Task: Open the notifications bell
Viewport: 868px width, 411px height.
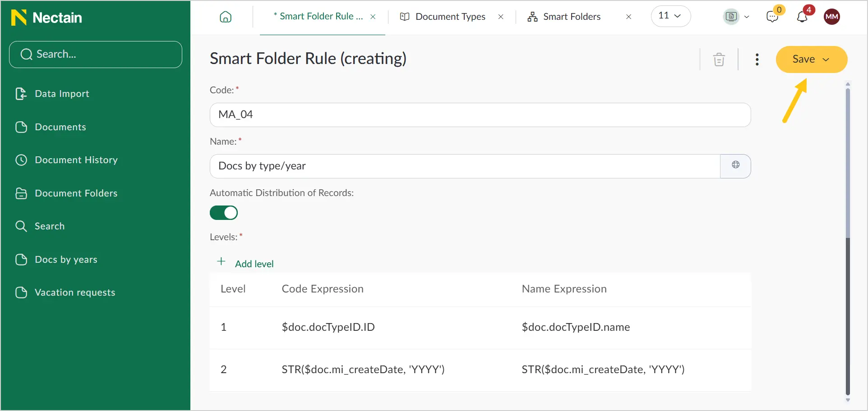Action: 802,17
